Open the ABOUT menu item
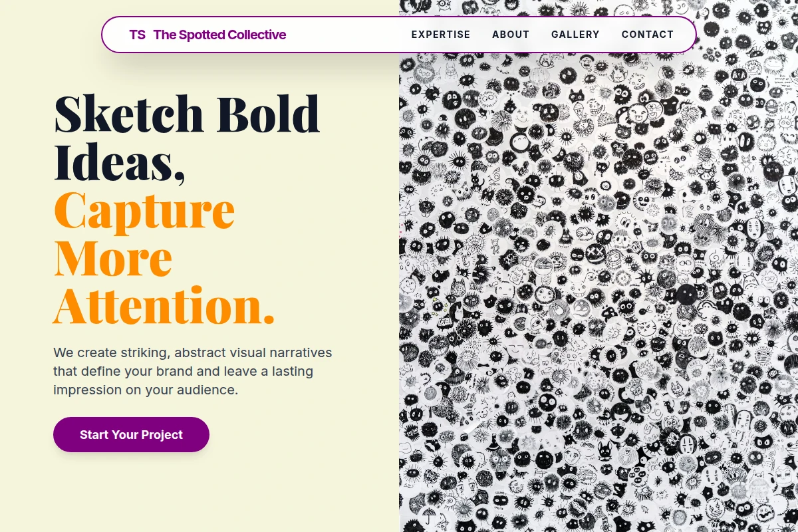798x532 pixels. tap(511, 35)
